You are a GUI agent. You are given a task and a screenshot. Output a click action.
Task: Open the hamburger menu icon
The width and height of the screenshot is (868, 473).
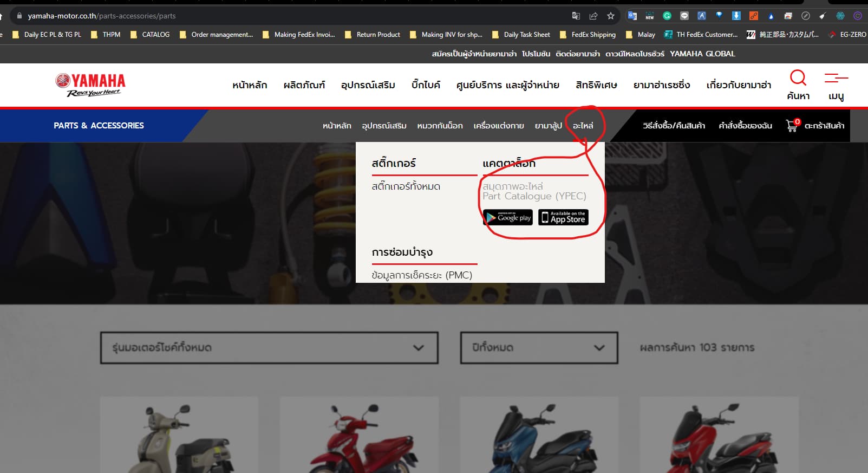coord(836,79)
